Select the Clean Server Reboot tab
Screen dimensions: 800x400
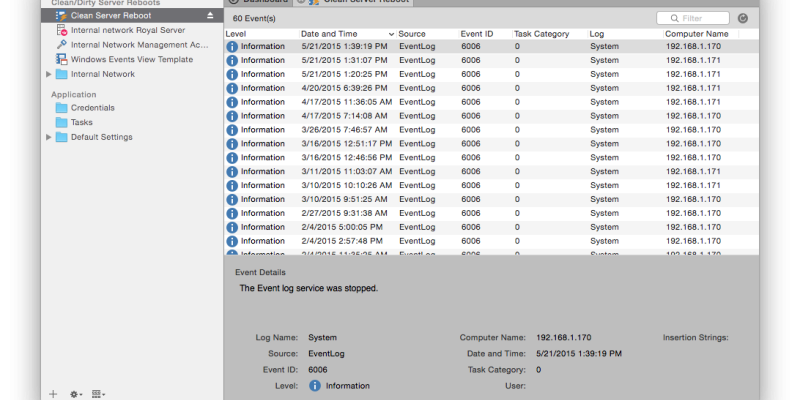coord(350,1)
